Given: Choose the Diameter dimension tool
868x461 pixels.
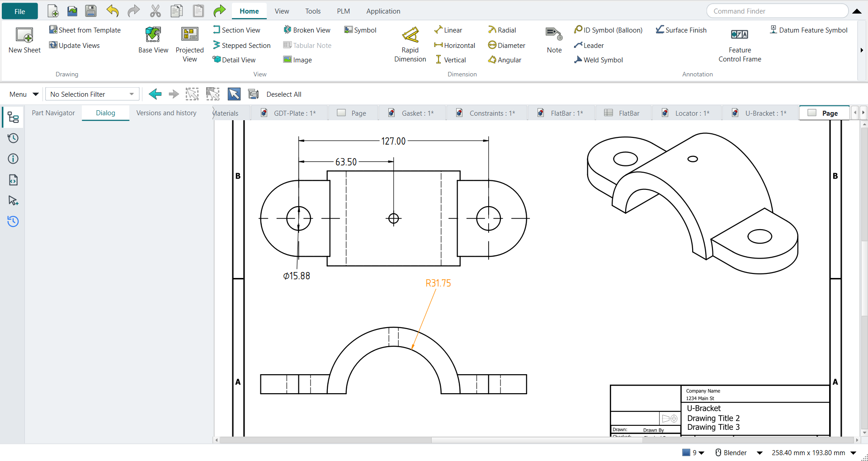Looking at the screenshot, I should point(506,45).
